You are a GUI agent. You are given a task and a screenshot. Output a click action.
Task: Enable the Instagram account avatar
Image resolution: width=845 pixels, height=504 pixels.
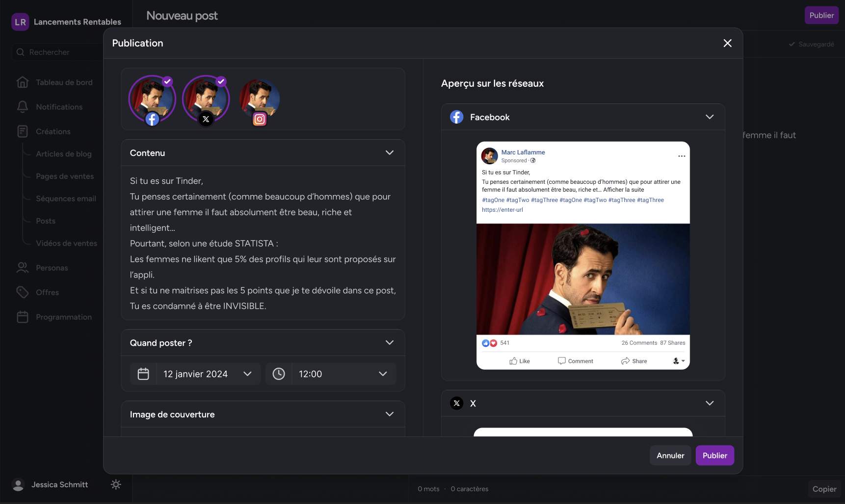[260, 100]
